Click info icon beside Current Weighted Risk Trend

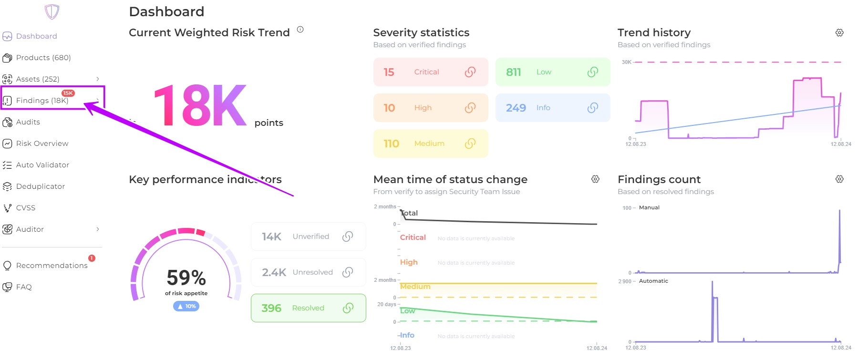[x=300, y=30]
